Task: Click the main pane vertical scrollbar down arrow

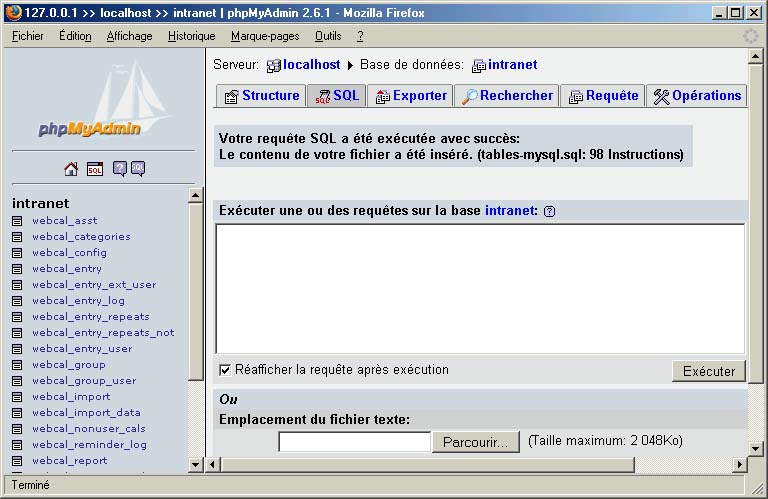Action: tap(755, 448)
